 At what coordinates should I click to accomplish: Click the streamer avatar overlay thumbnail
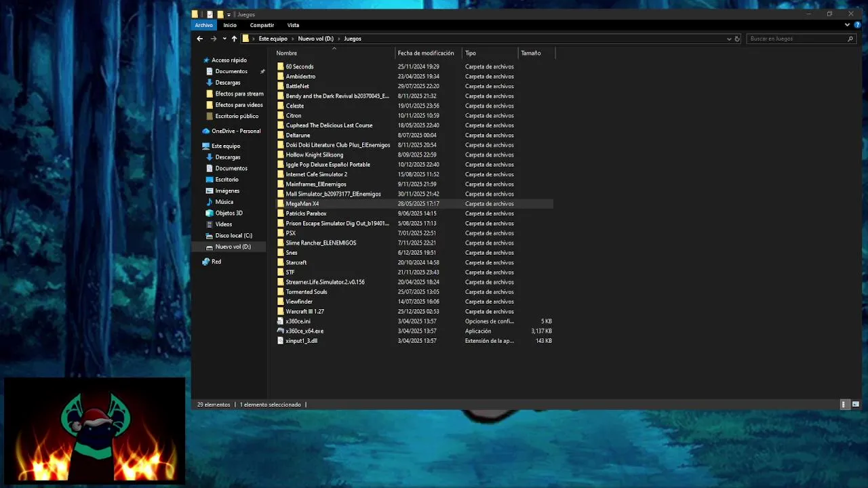pos(94,431)
